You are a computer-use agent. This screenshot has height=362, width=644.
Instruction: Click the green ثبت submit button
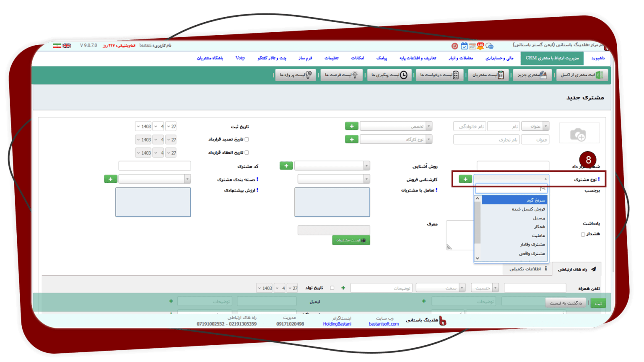(x=598, y=303)
